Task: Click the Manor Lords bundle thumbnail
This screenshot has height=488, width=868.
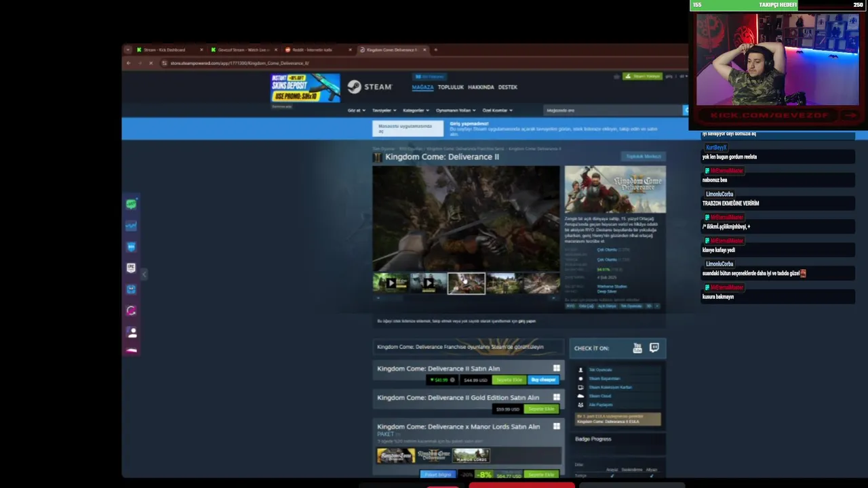Action: coord(471,455)
